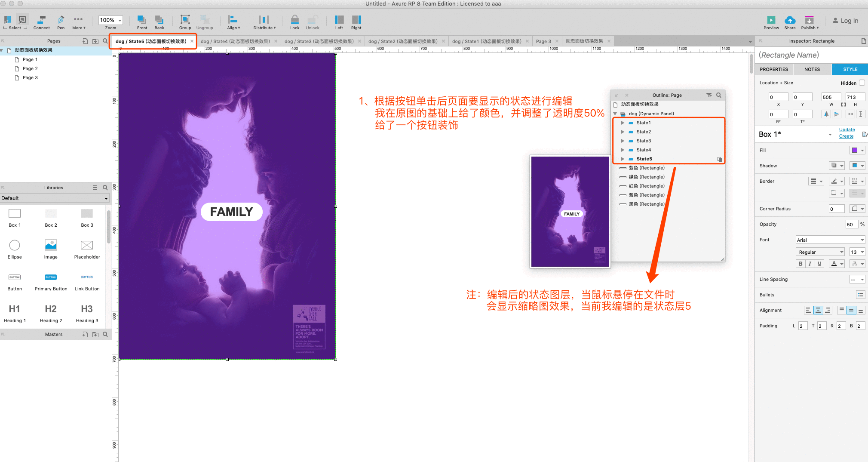Add a new master in Masters panel

click(x=85, y=334)
